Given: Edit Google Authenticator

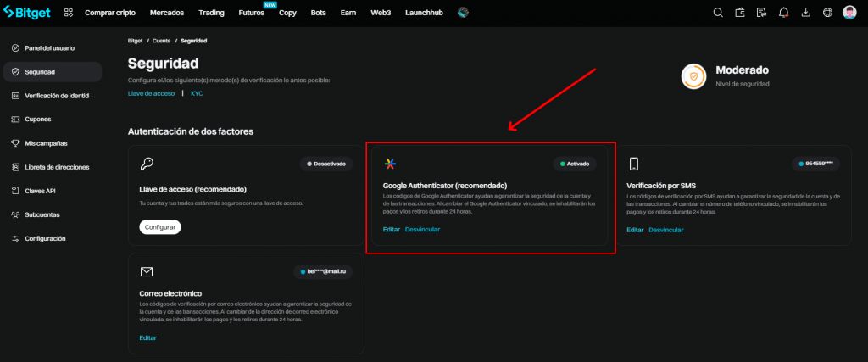Looking at the screenshot, I should point(392,229).
